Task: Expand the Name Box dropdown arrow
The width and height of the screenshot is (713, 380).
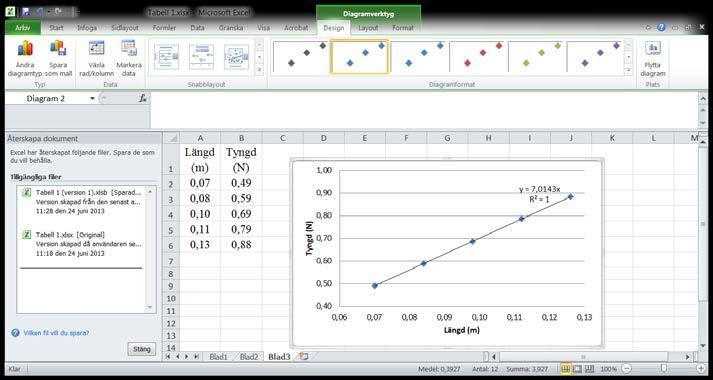Action: click(x=92, y=99)
